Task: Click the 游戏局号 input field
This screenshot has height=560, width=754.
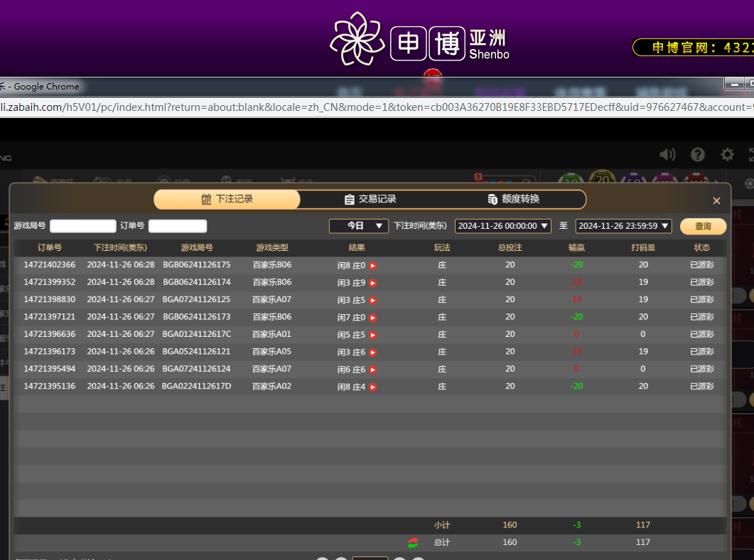Action: [x=83, y=226]
